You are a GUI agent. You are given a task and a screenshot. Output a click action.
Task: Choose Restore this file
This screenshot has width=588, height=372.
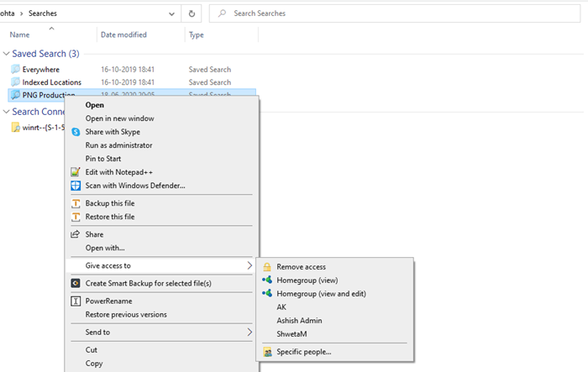[110, 217]
